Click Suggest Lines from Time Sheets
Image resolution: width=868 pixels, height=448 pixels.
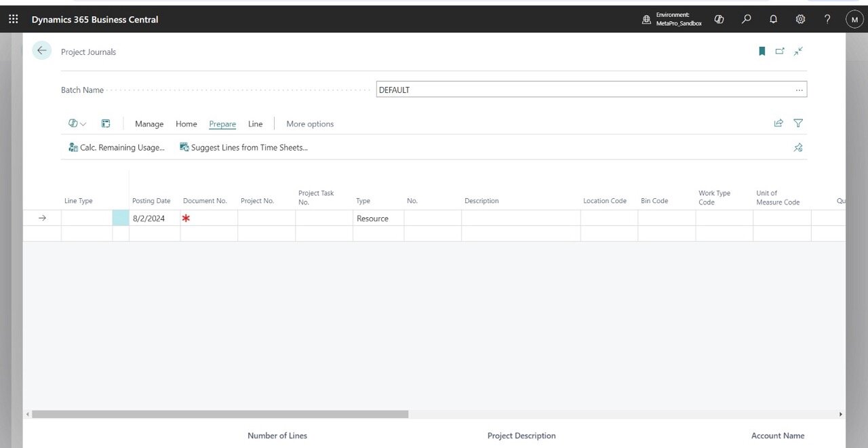(243, 147)
